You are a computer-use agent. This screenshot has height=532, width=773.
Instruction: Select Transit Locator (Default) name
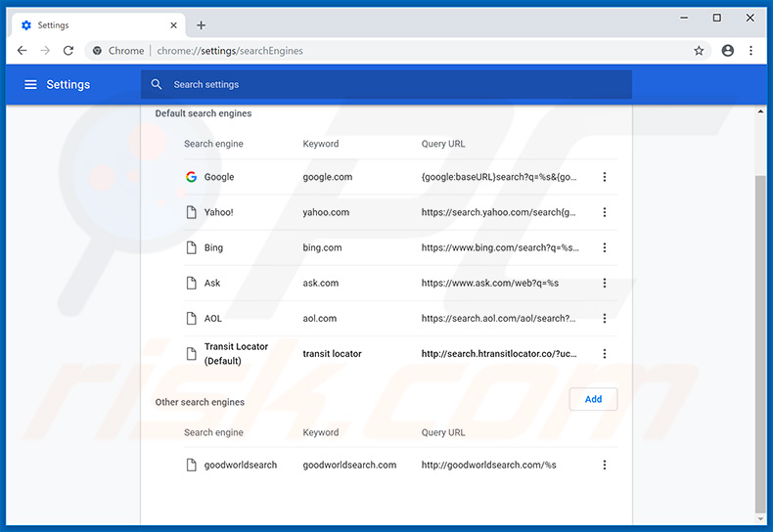pyautogui.click(x=236, y=354)
